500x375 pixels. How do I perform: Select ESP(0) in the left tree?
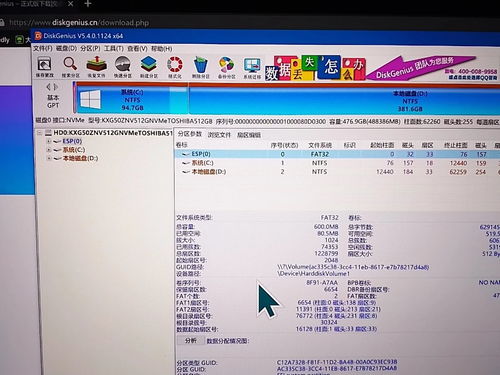pos(72,141)
